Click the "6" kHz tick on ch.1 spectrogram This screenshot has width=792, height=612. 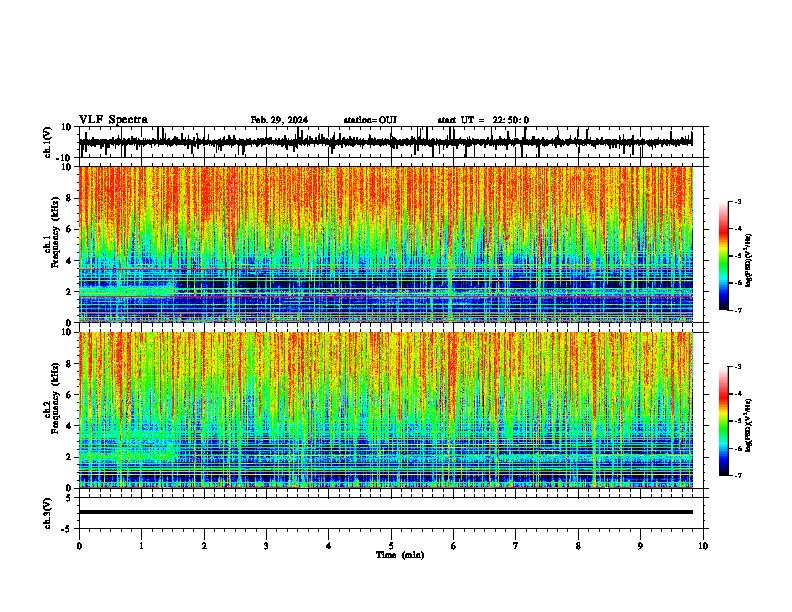pyautogui.click(x=70, y=230)
